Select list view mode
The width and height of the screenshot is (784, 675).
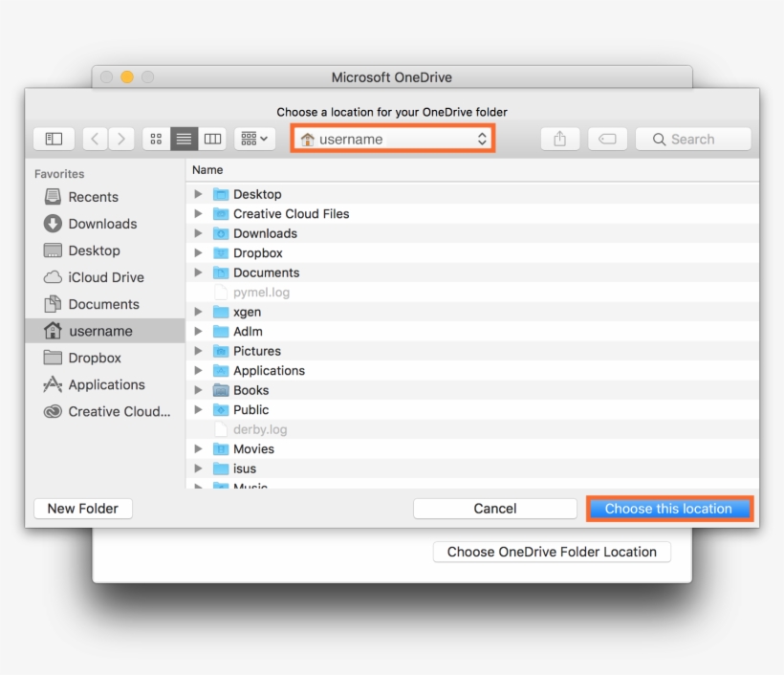(184, 138)
